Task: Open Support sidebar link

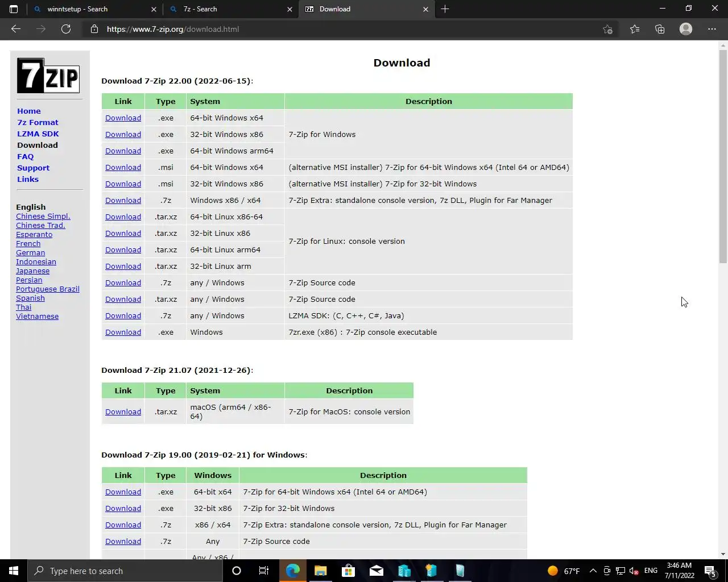Action: (x=33, y=168)
